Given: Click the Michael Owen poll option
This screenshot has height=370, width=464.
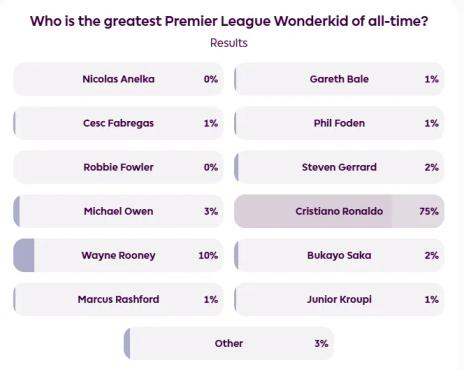Looking at the screenshot, I should pos(118,211).
